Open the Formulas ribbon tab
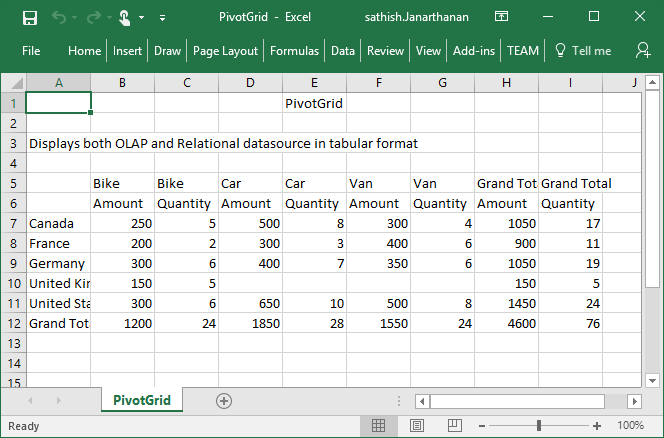 pos(294,51)
